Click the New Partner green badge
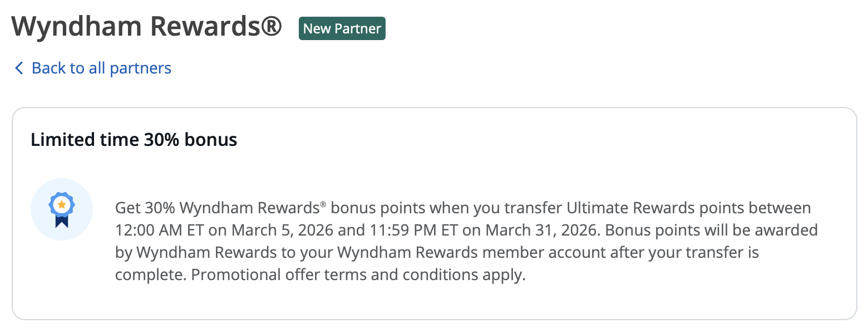Image resolution: width=868 pixels, height=333 pixels. click(x=342, y=28)
